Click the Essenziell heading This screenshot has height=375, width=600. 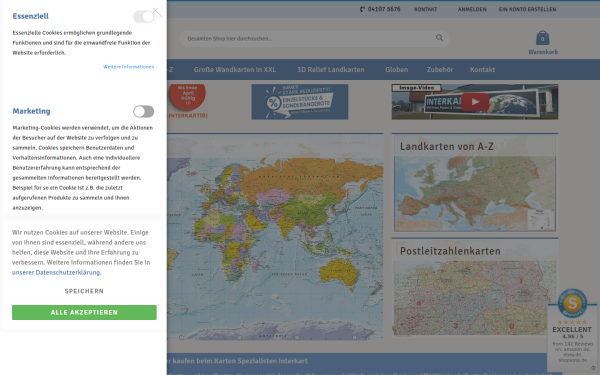pos(31,16)
